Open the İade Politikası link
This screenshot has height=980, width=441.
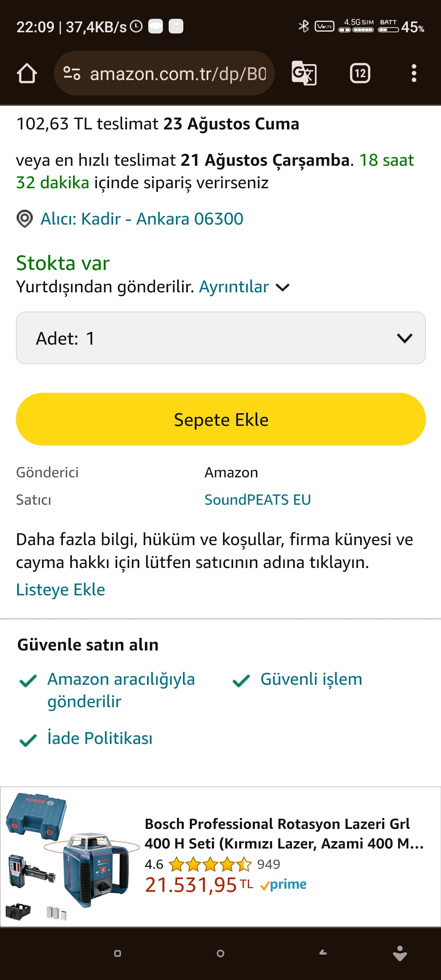[100, 738]
